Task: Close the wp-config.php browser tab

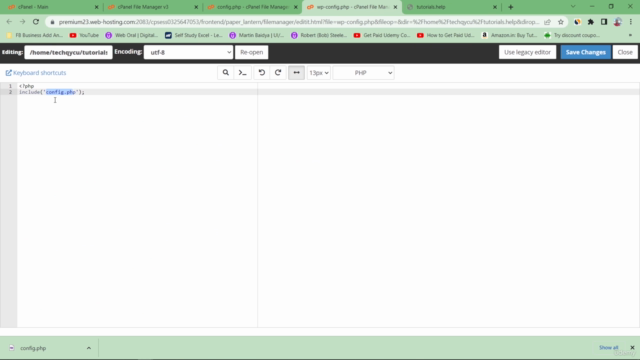Action: click(395, 7)
